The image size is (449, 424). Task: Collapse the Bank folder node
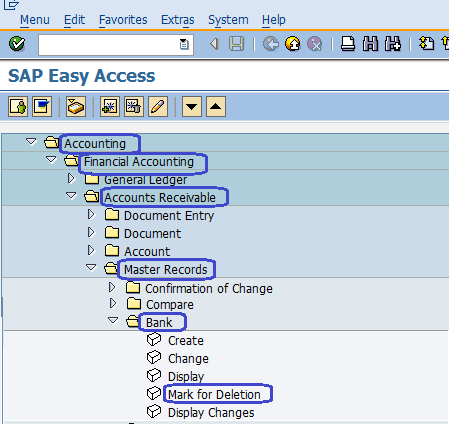(113, 320)
